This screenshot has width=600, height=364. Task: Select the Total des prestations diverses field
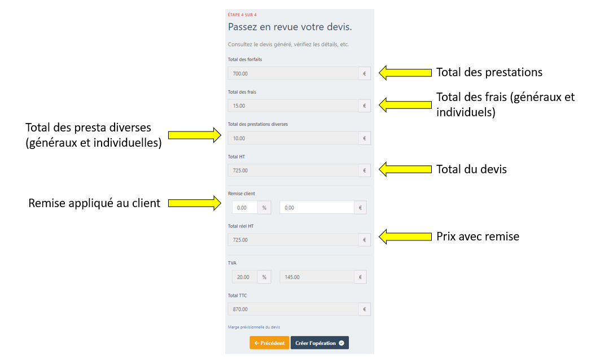292,138
